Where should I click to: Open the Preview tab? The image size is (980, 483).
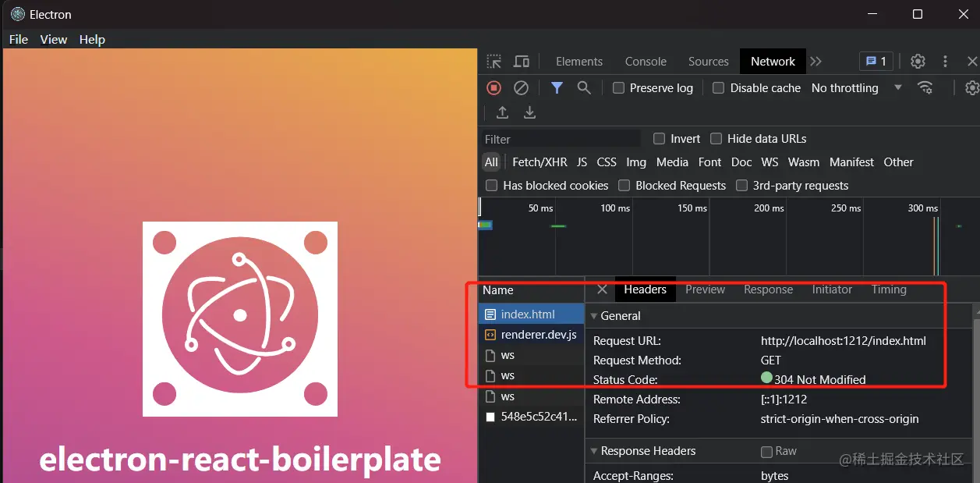706,289
